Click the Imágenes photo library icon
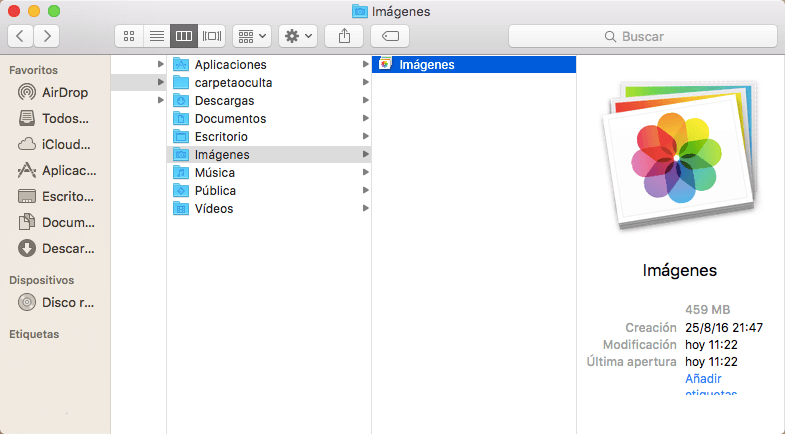 [x=385, y=64]
